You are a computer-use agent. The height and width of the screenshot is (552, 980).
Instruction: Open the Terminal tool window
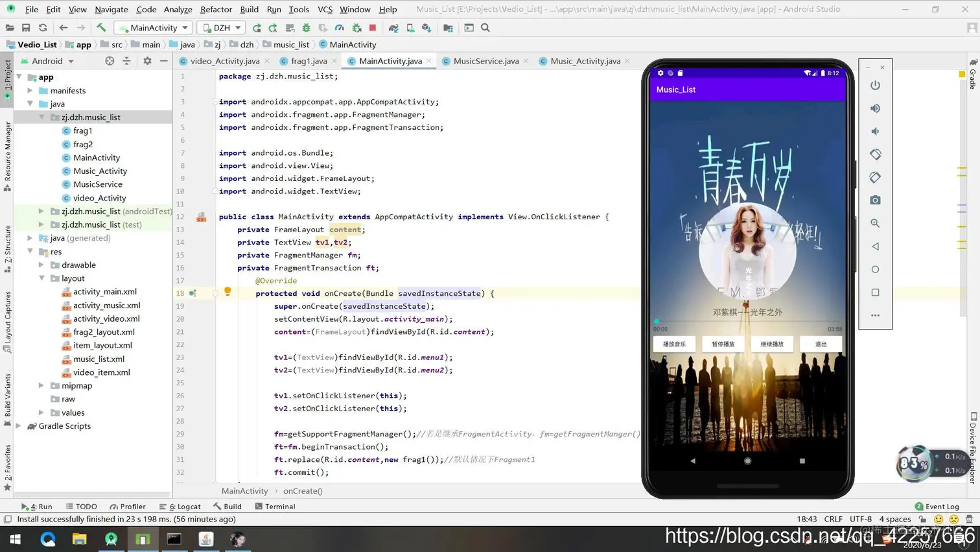point(275,507)
